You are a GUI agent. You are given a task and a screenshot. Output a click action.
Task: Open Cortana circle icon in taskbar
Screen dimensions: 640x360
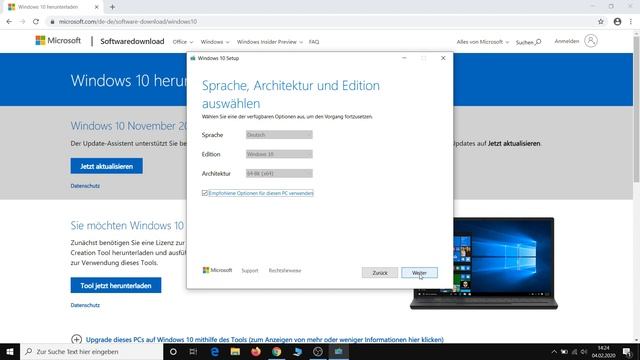pyautogui.click(x=173, y=351)
